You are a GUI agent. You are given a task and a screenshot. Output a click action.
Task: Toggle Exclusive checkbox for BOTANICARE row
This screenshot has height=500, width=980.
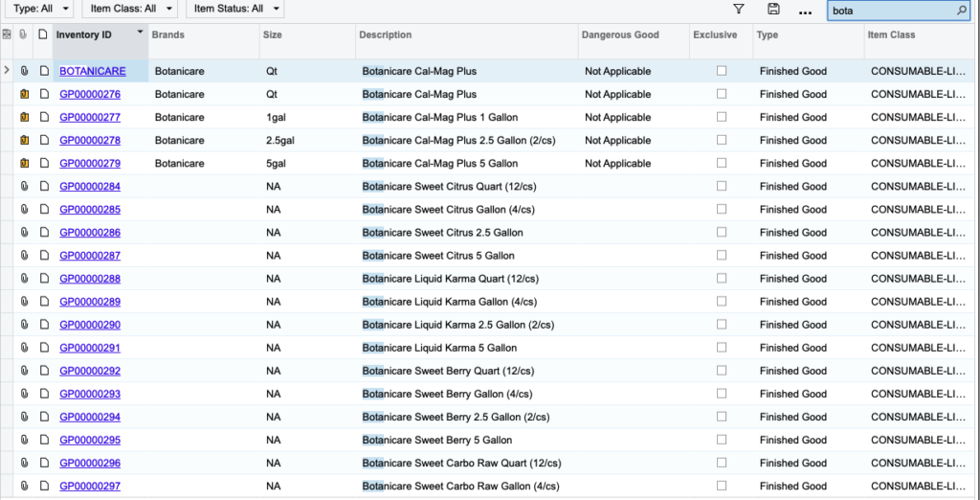[722, 71]
